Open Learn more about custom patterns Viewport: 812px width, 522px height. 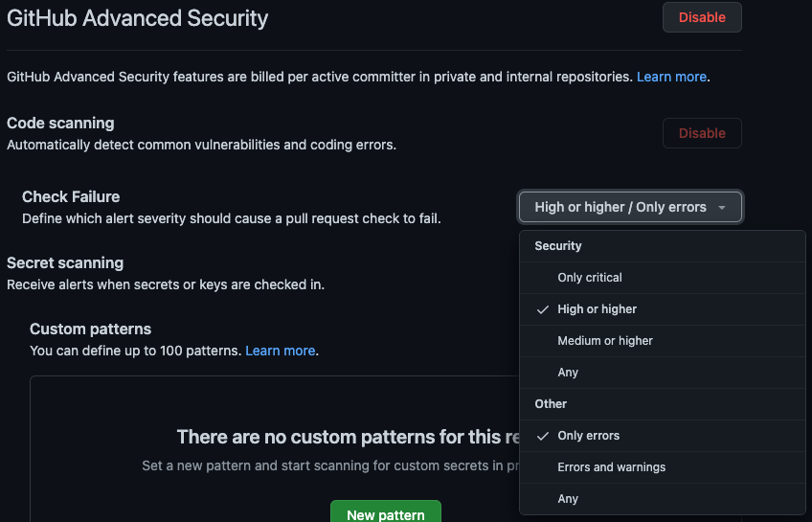pyautogui.click(x=280, y=351)
